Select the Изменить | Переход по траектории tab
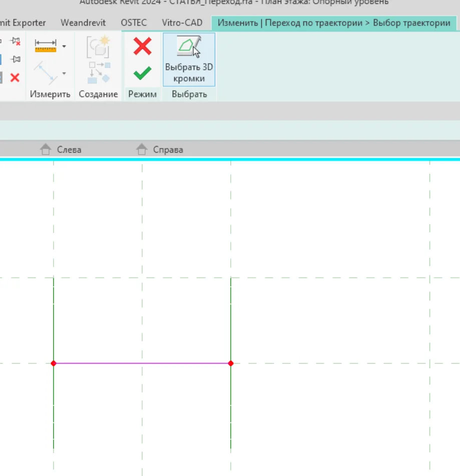 pos(333,23)
